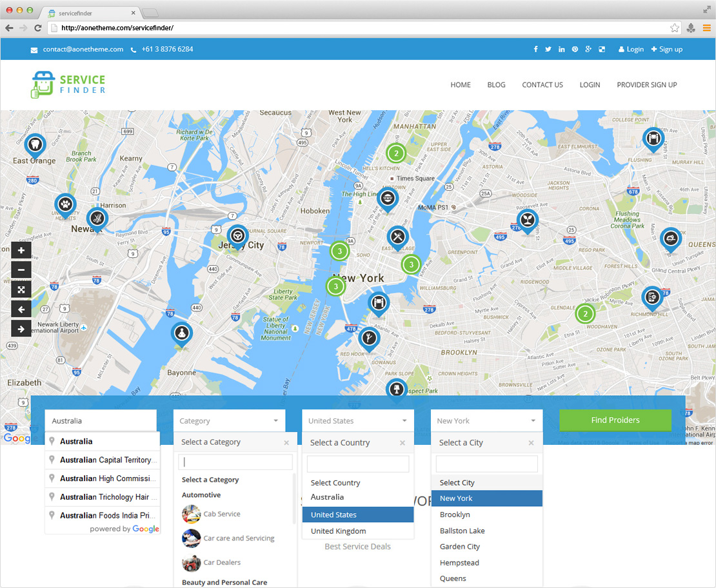Select the steering wheel marker at Jersey City

click(237, 236)
